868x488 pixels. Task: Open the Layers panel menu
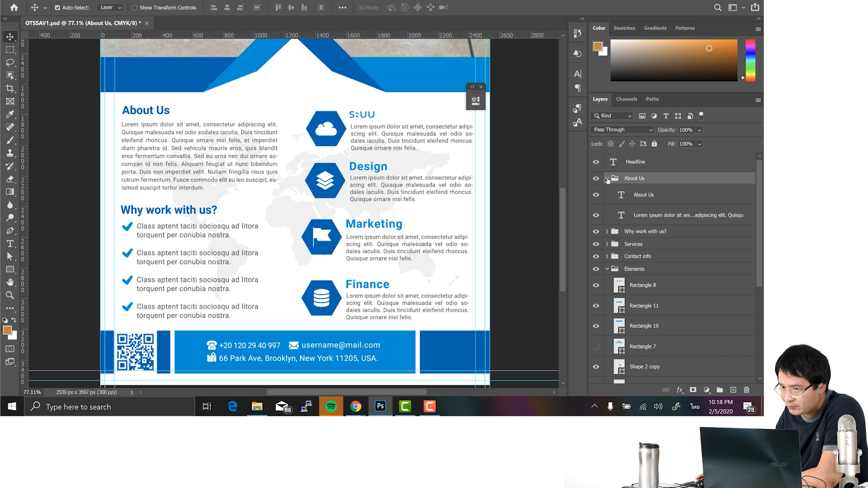[758, 100]
